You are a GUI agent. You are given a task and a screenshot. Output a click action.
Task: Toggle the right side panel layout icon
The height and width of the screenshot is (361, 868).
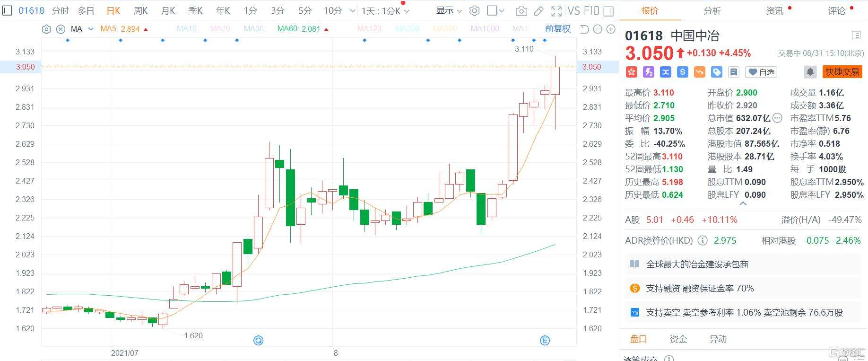tap(608, 10)
